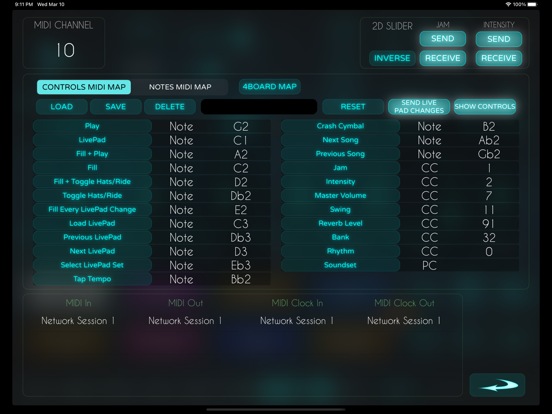
Task: Tap the back arrow icon
Action: 497,385
